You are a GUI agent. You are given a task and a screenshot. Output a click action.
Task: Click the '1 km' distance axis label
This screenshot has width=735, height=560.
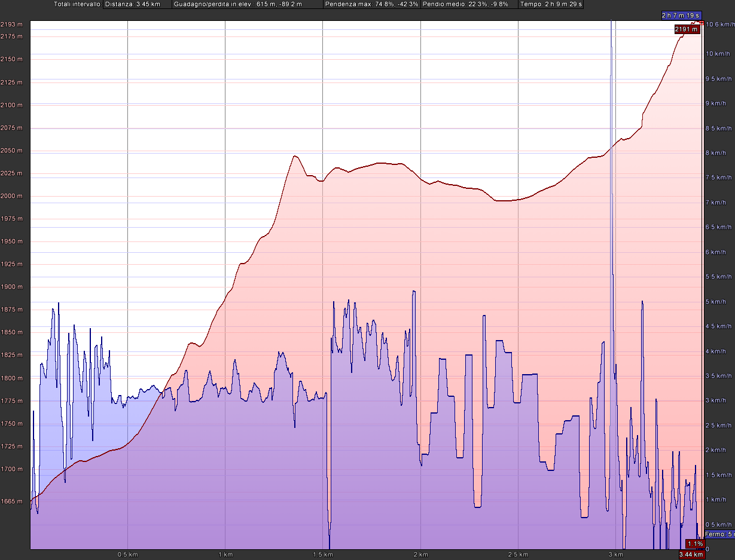[225, 555]
